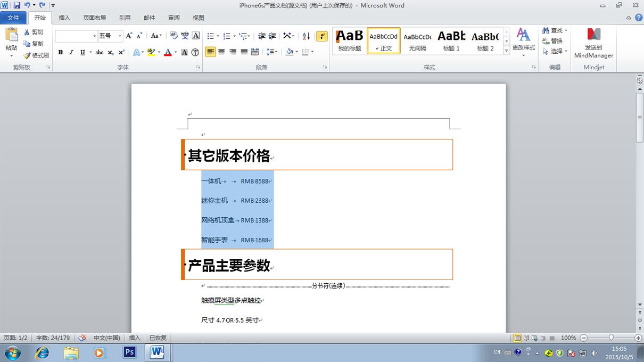The height and width of the screenshot is (362, 644).
Task: Toggle Bold formatting
Action: [61, 52]
